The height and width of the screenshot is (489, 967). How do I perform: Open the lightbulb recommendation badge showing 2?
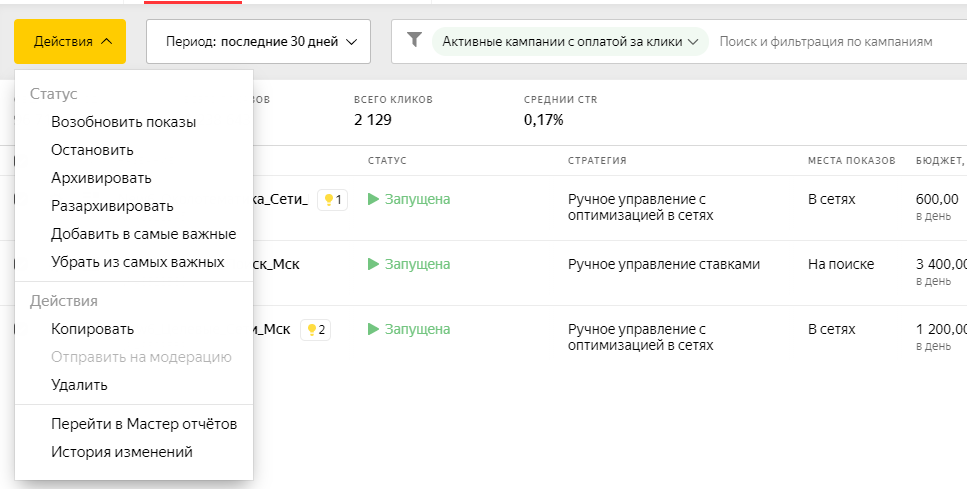coord(317,330)
